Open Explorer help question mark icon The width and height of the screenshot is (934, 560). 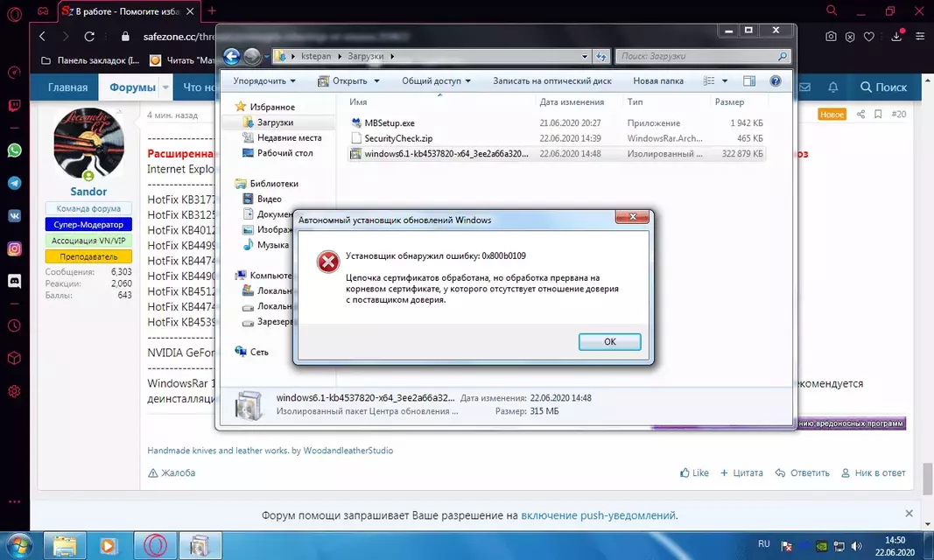pos(775,80)
